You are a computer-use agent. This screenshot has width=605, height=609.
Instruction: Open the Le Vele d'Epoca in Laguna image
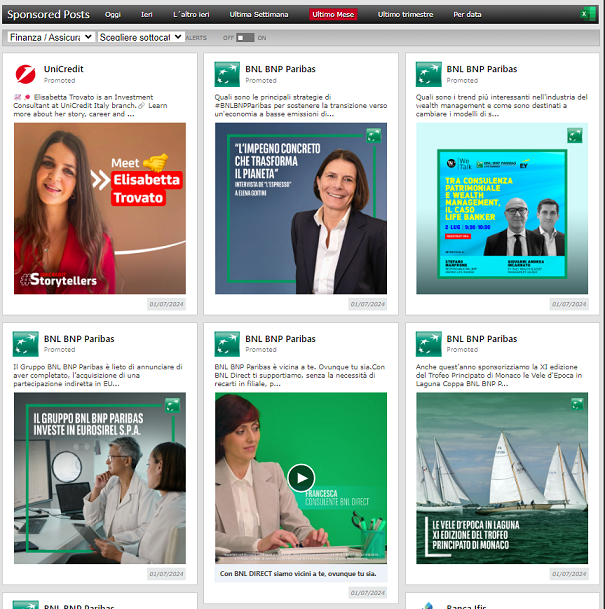502,478
